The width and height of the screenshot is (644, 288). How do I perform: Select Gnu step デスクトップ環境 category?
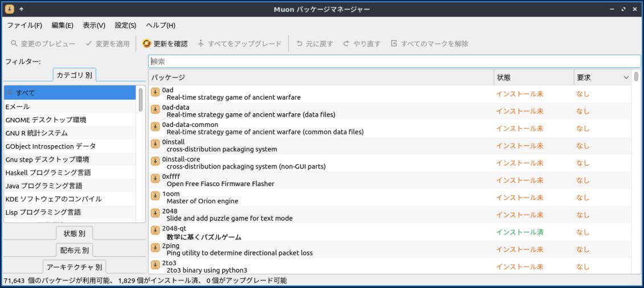70,159
